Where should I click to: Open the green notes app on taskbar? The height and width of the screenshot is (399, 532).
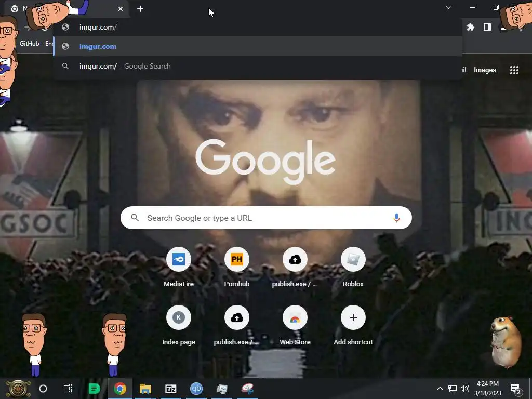(x=95, y=389)
